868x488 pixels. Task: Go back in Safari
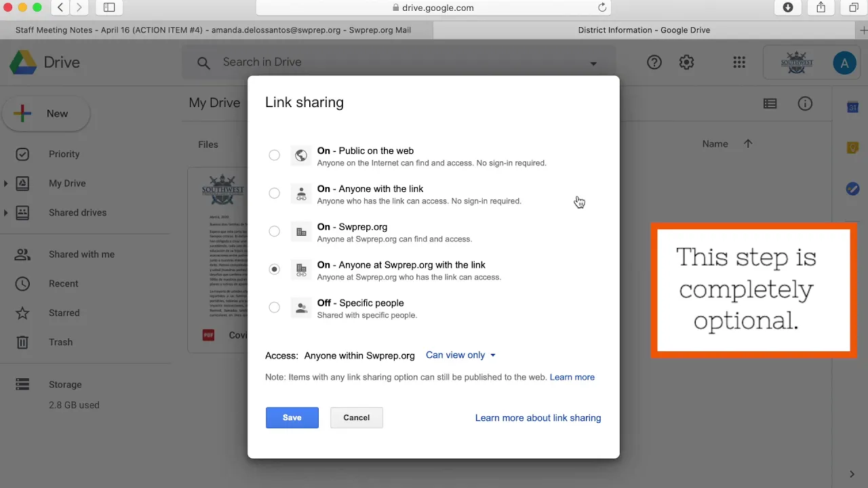60,7
